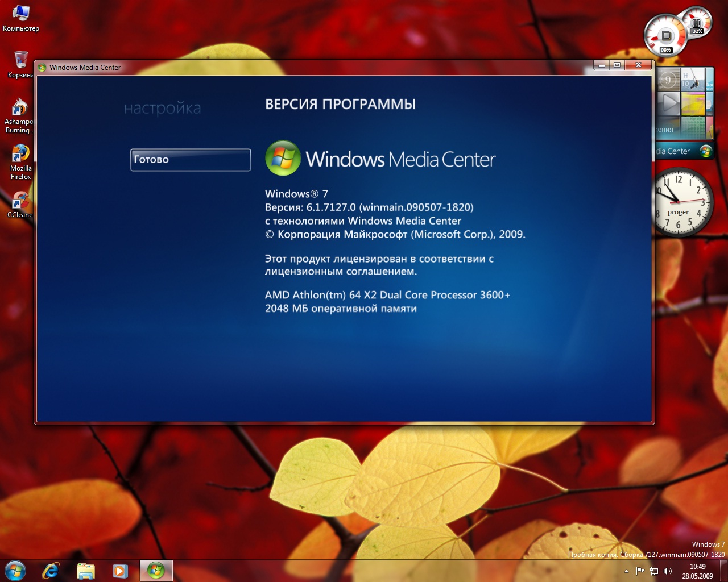Click the title bar icon of Media Center
Image resolution: width=728 pixels, height=582 pixels.
click(x=42, y=68)
